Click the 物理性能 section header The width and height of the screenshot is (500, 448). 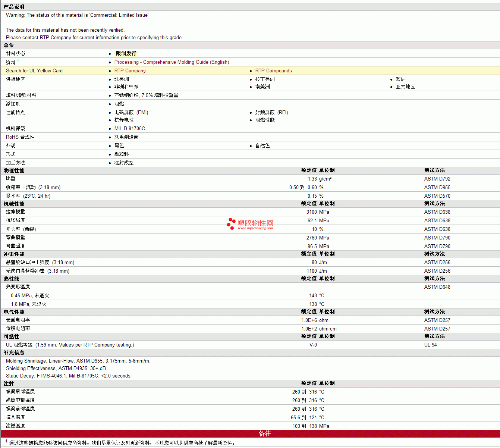point(14,171)
